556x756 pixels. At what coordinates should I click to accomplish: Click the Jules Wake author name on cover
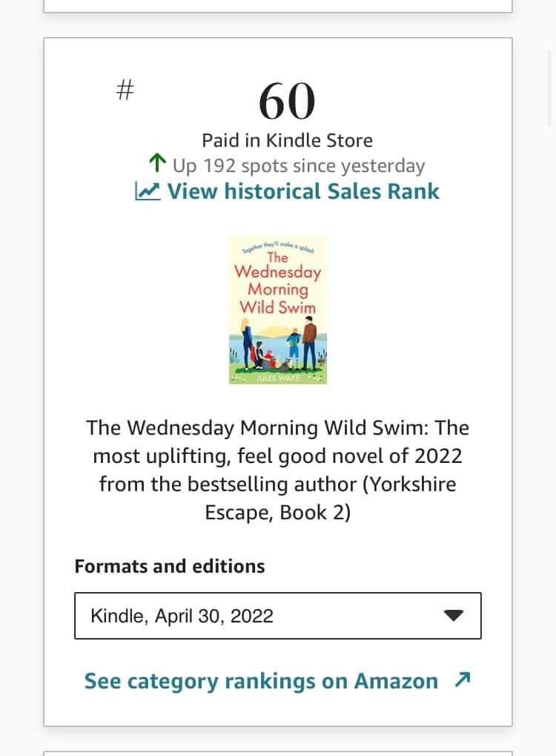(278, 377)
